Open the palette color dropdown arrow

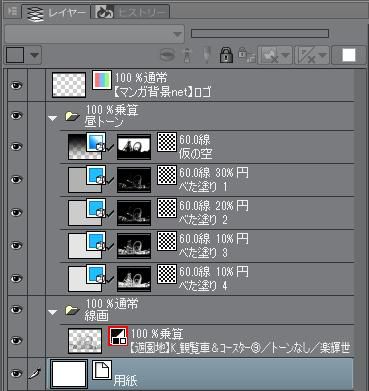click(x=35, y=55)
